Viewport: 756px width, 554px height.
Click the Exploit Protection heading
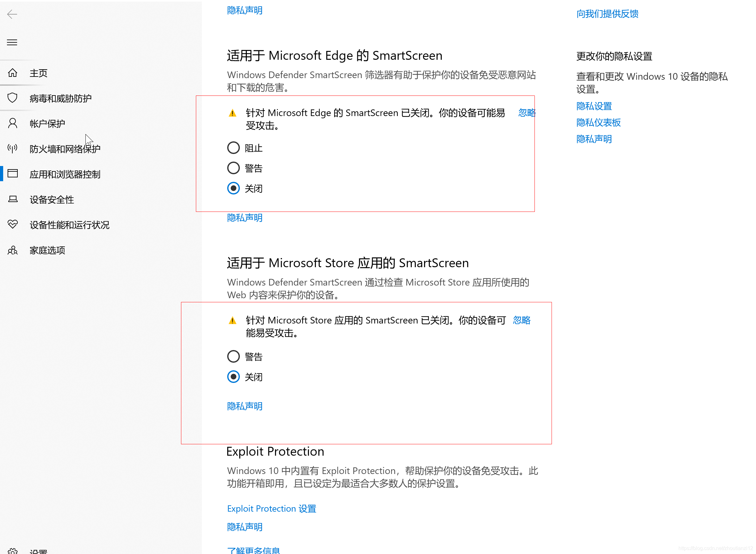pyautogui.click(x=275, y=452)
